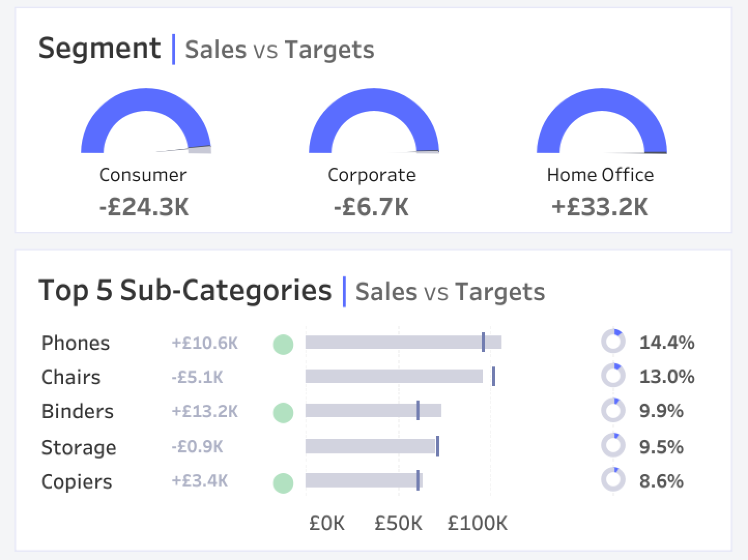Viewport: 748px width, 560px height.
Task: Click the green dot beside Phones
Action: tap(283, 344)
